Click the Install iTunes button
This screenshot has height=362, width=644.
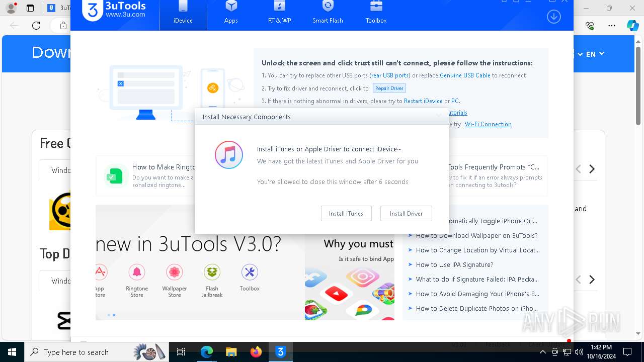coord(346,214)
